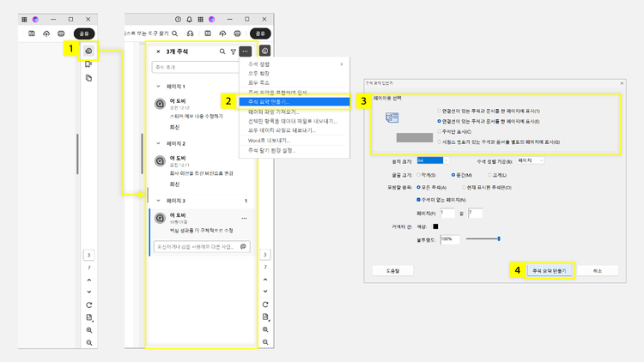Click the opacity 100% input field
Viewport: 644px width, 362px height.
click(x=449, y=239)
